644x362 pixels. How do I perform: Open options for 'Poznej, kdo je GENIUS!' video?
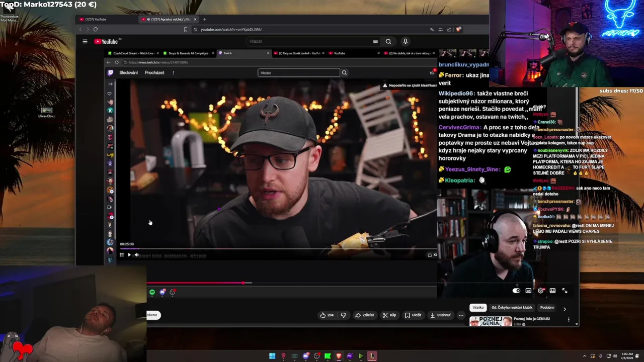(569, 320)
